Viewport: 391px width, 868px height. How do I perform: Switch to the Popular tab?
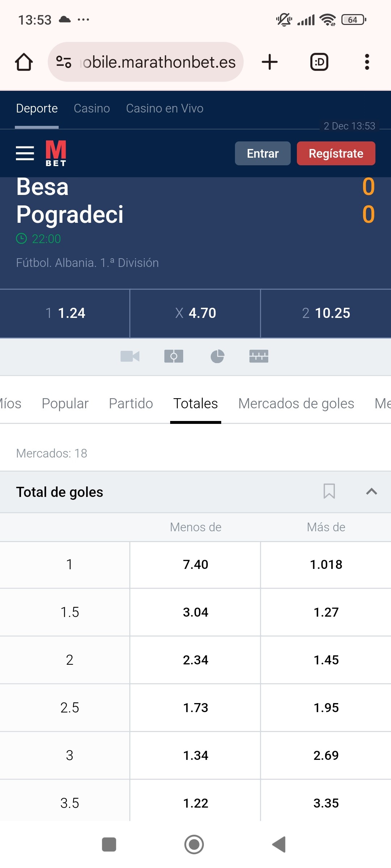[x=65, y=404]
